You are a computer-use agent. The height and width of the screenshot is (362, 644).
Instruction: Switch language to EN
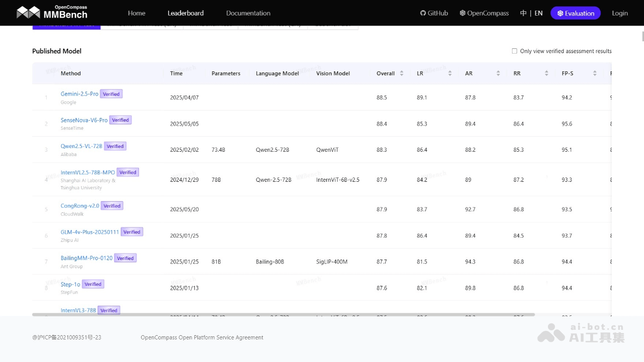tap(538, 13)
